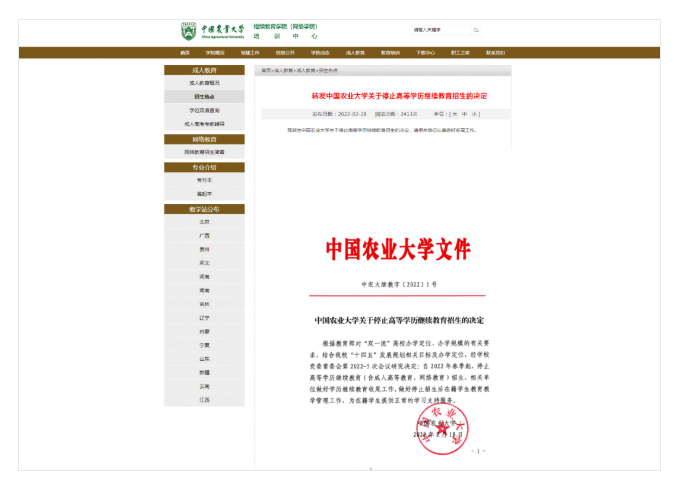Open 首页 in the brown navigation bar
The width and height of the screenshot is (688, 486).
click(185, 53)
